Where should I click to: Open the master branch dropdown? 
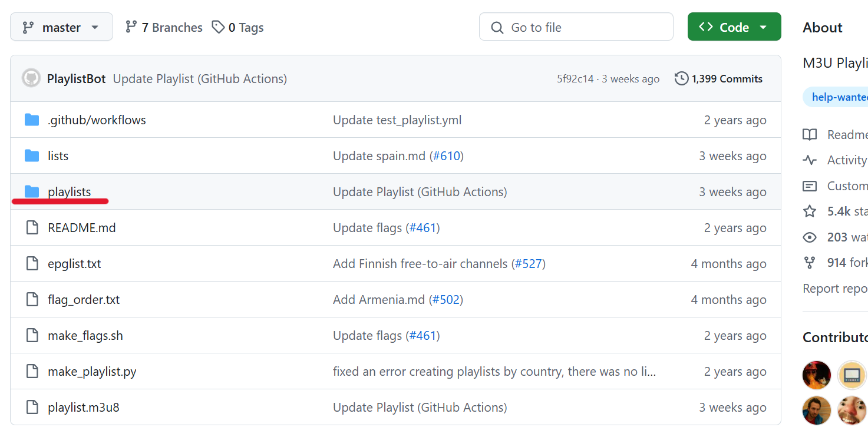(x=61, y=27)
